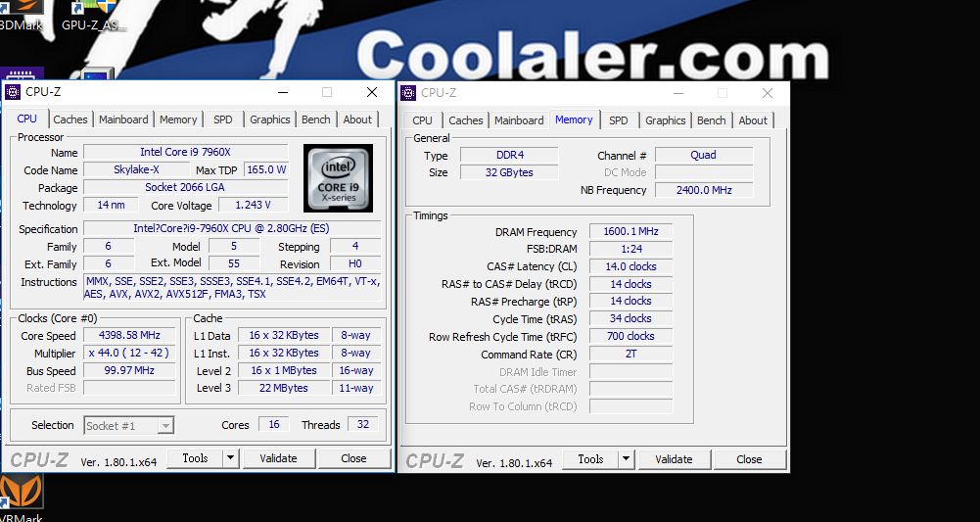
Task: Click DRAM Frequency value 1600.1 MHz
Action: [x=630, y=231]
